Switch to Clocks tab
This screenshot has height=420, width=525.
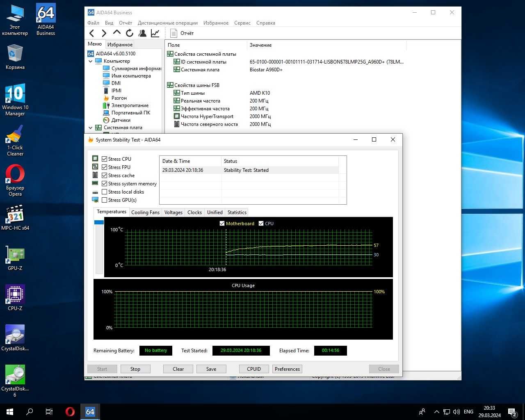[x=194, y=212]
